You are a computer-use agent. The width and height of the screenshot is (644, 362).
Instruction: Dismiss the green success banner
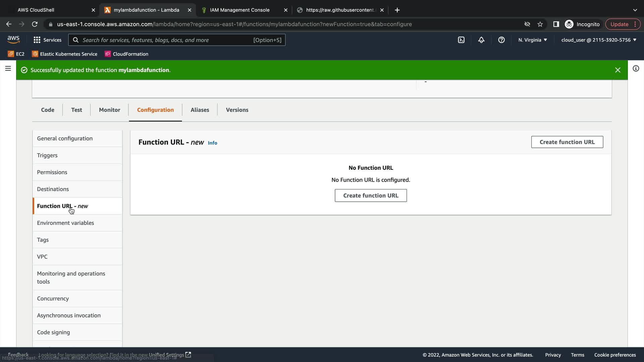click(x=618, y=70)
